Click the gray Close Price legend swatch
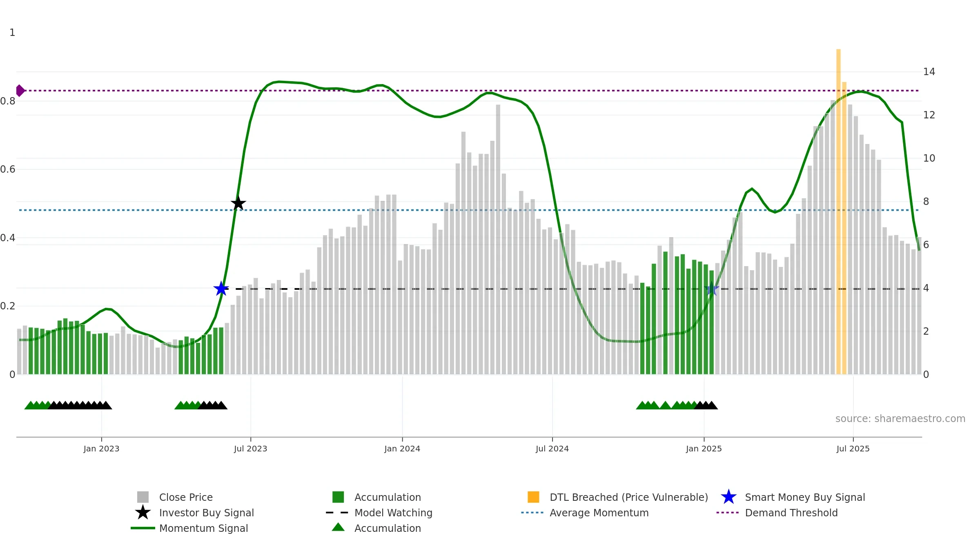The height and width of the screenshot is (551, 980). point(143,497)
